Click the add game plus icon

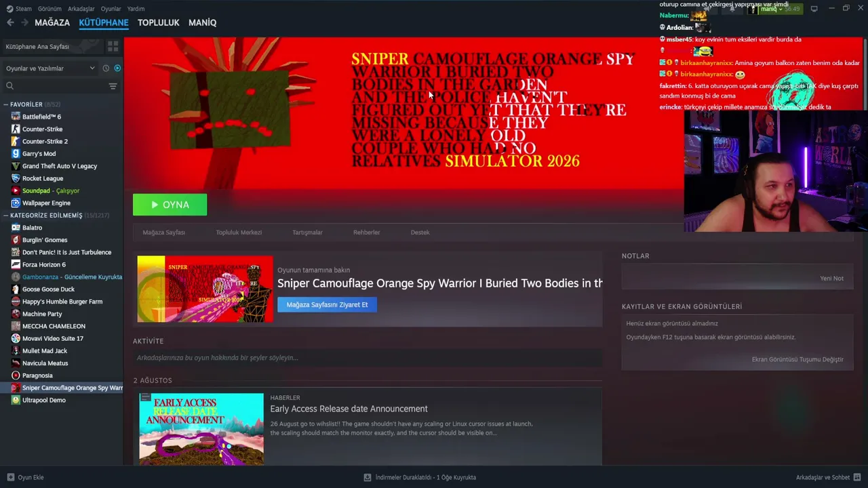[10, 477]
